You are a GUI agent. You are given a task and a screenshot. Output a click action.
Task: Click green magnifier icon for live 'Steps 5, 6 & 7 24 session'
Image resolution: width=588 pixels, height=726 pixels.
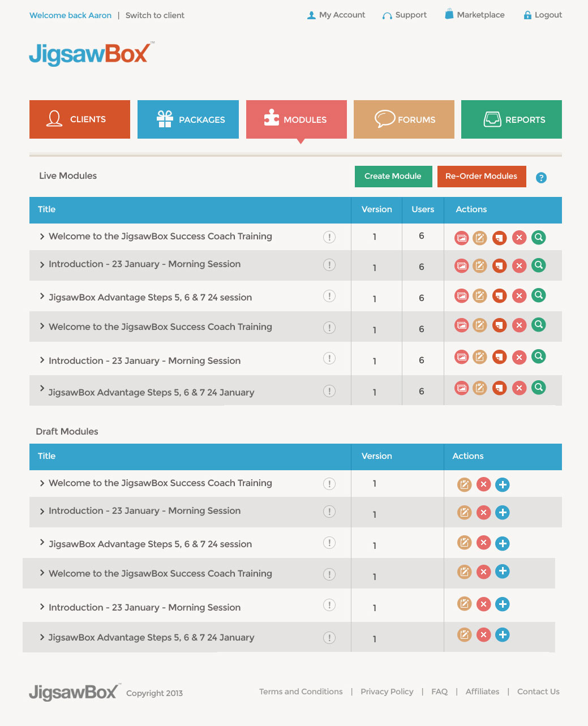click(x=539, y=295)
